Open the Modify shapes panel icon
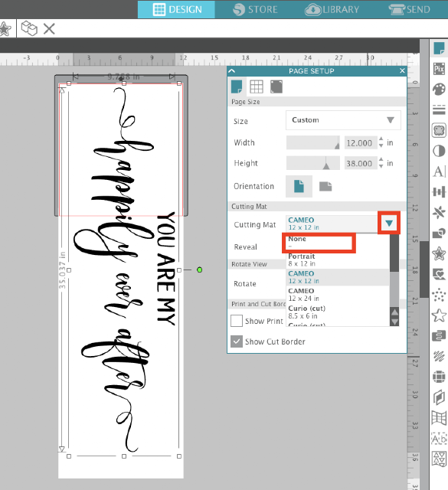This screenshot has height=490, width=448. [439, 233]
